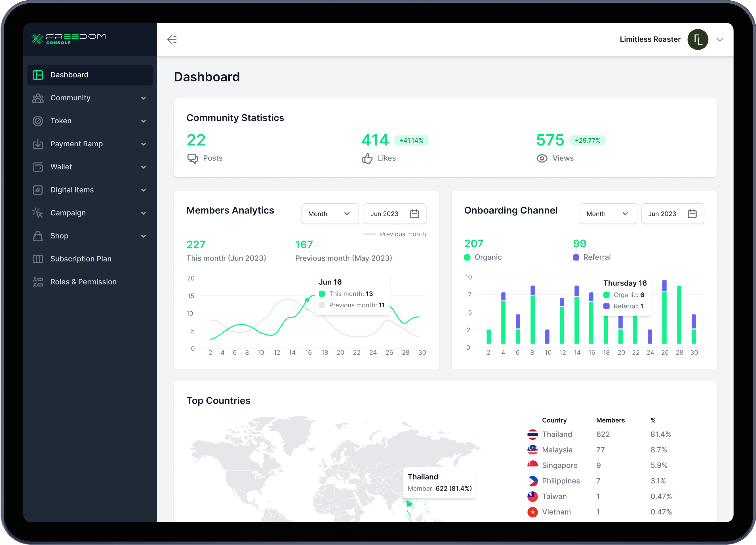Click the Freedom Console logo
The height and width of the screenshot is (545, 756).
[x=69, y=39]
